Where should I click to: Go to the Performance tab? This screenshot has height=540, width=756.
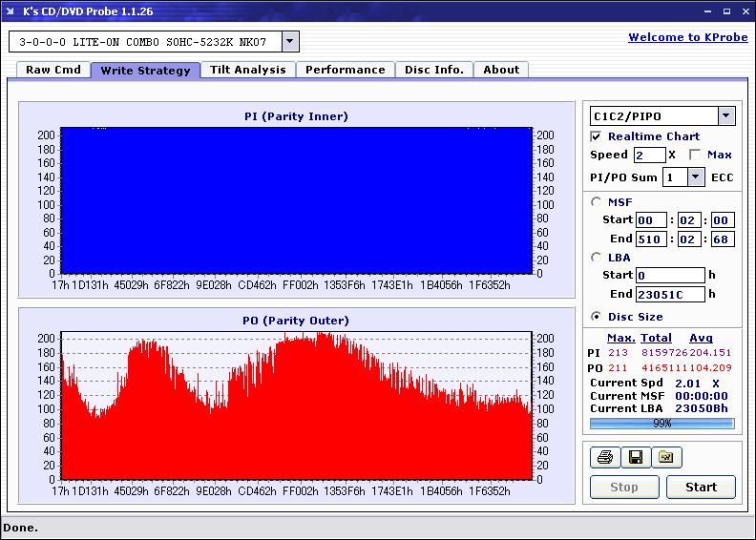pos(346,70)
